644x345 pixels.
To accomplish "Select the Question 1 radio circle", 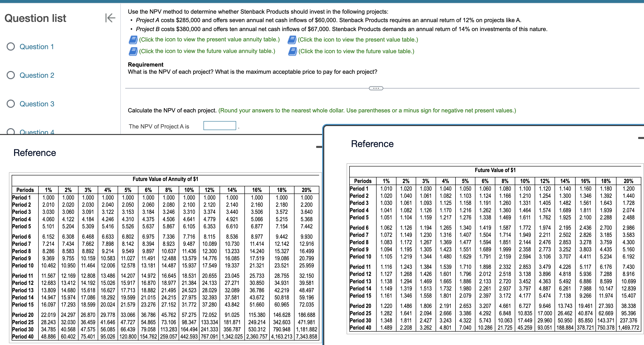I will tap(11, 47).
